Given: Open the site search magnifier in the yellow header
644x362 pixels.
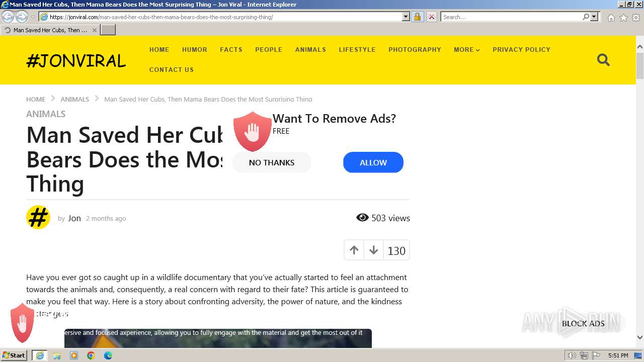Looking at the screenshot, I should (603, 60).
